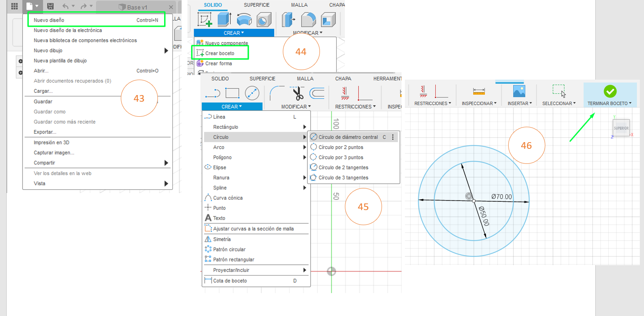The width and height of the screenshot is (644, 316).
Task: Choose Línea in sketch CREAR menu
Action: pyautogui.click(x=219, y=117)
